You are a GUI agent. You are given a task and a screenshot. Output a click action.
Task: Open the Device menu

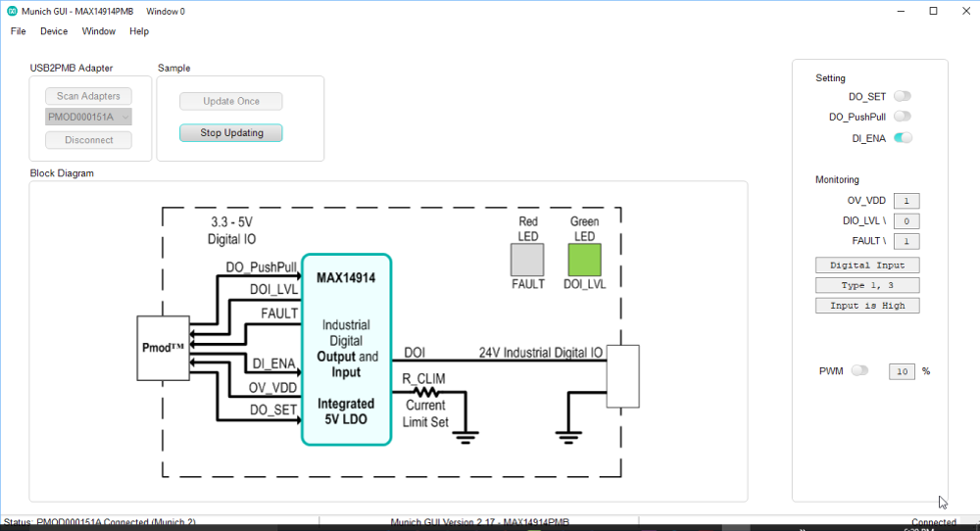(x=54, y=31)
